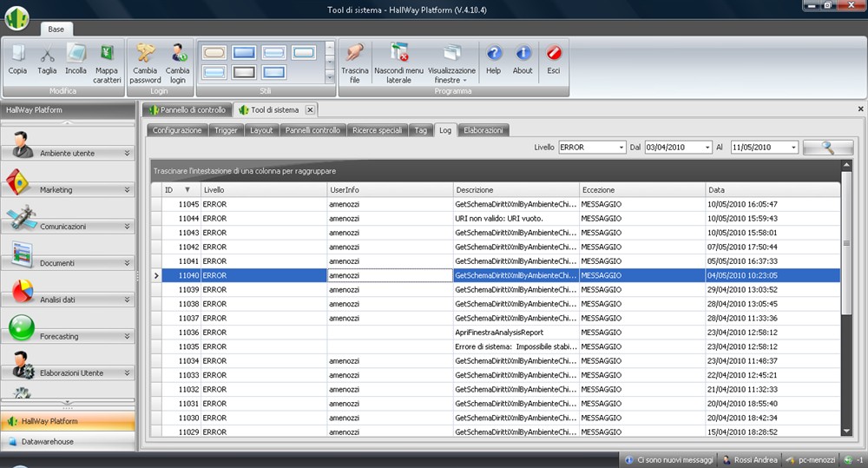Switch to Ricerce speciali tab
The width and height of the screenshot is (868, 468).
tap(377, 130)
